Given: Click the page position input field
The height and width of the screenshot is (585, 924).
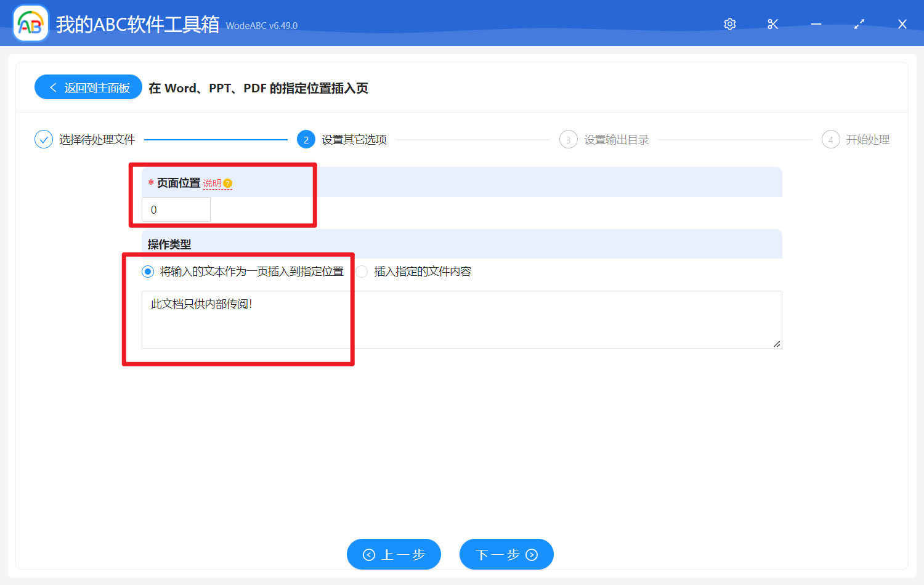Looking at the screenshot, I should click(176, 209).
